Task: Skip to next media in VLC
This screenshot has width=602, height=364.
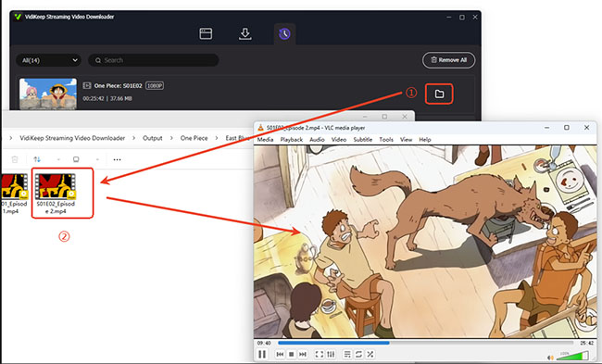Action: pos(303,354)
